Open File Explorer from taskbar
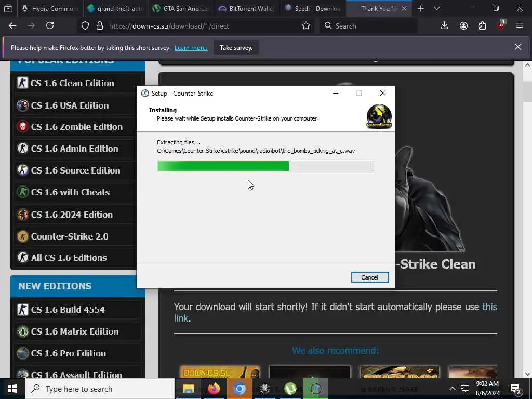532x399 pixels. point(188,389)
